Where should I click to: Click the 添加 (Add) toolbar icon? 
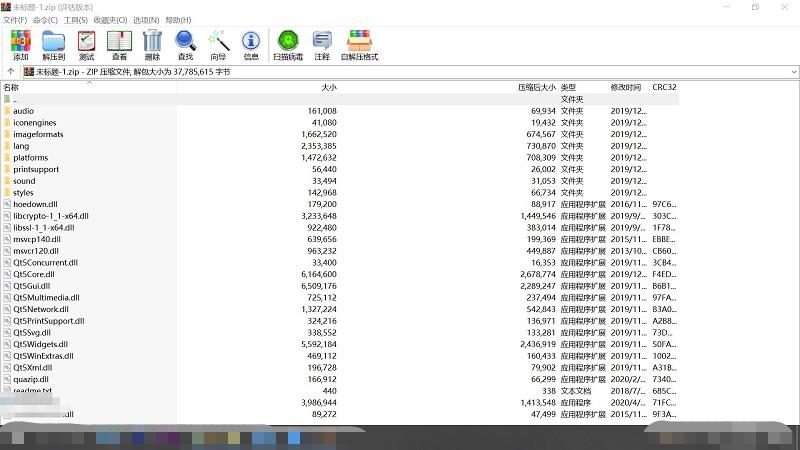tap(20, 44)
